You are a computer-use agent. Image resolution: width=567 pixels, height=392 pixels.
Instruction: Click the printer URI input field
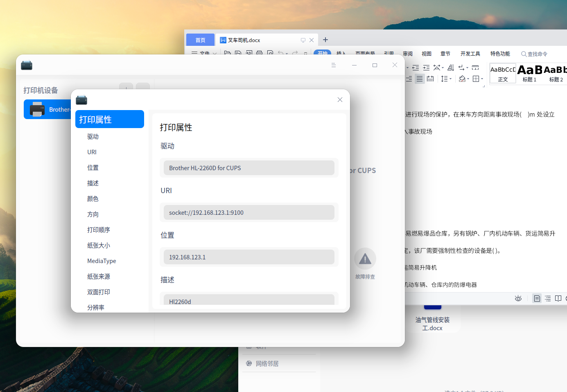249,212
